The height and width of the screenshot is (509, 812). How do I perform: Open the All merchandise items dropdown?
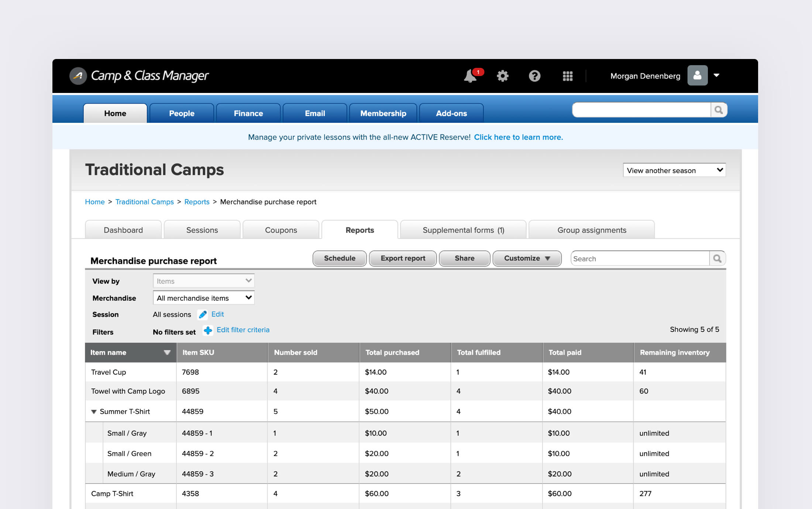point(203,298)
